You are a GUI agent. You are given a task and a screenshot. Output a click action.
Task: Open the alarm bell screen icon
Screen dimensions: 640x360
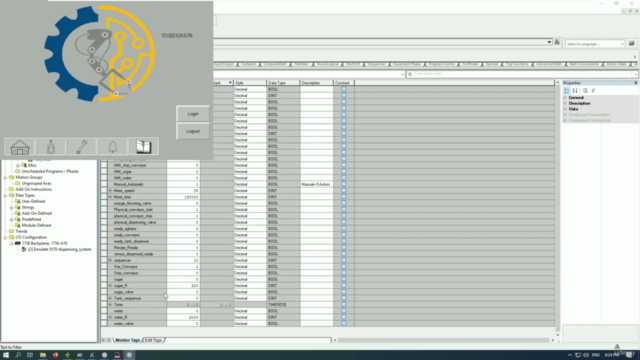click(113, 147)
